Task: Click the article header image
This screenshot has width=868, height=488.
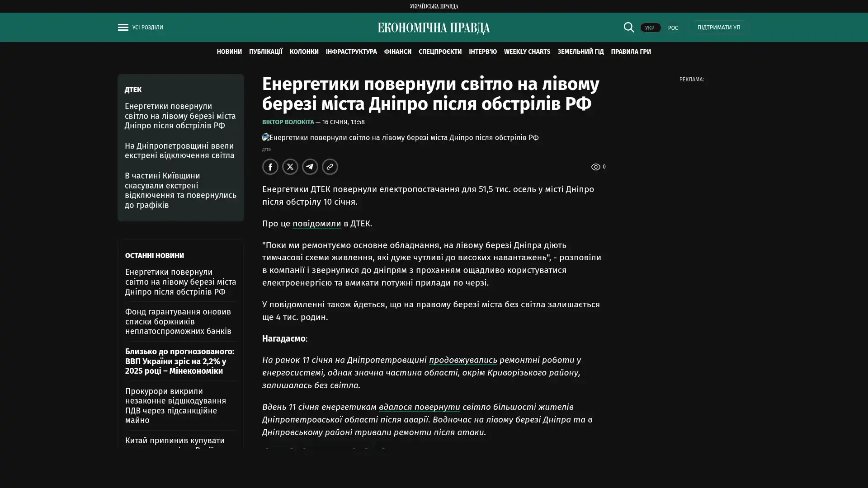Action: pyautogui.click(x=400, y=138)
